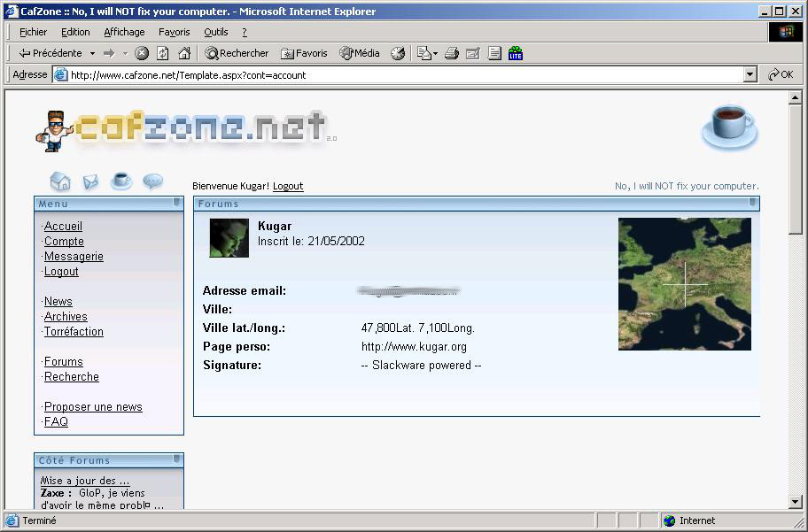Open the speech bubble forum icon
The height and width of the screenshot is (532, 808).
coord(152,181)
